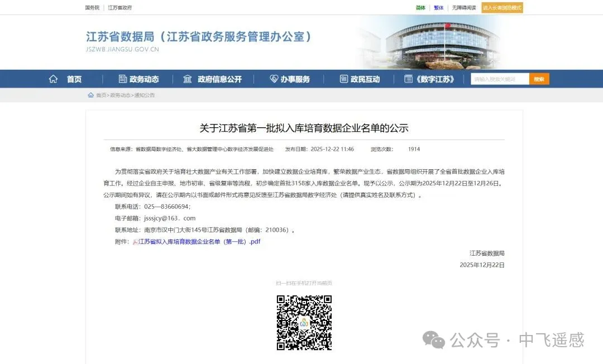Screen dimensions: 603x364
Task: Open the 首页 navigation tab
Action: coord(74,79)
